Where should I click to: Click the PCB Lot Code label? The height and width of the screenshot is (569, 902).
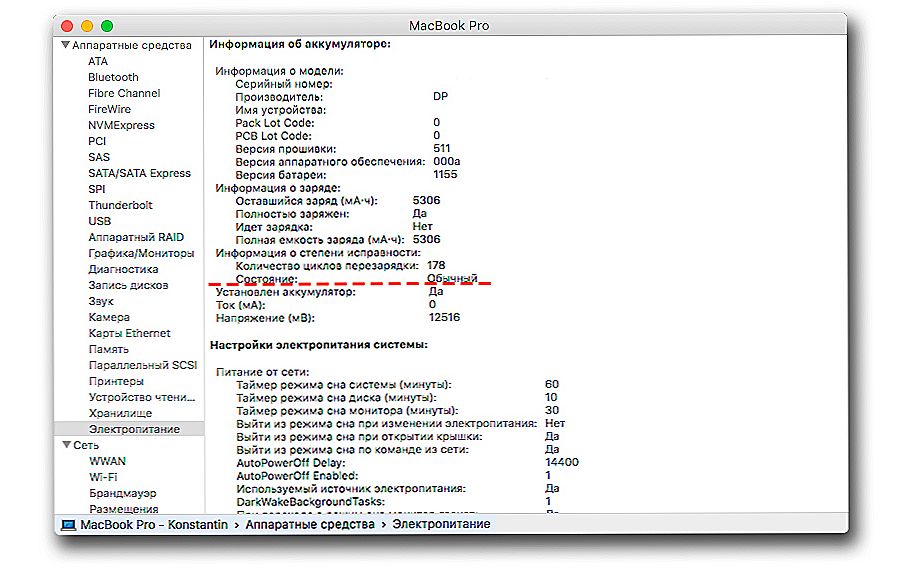(273, 136)
